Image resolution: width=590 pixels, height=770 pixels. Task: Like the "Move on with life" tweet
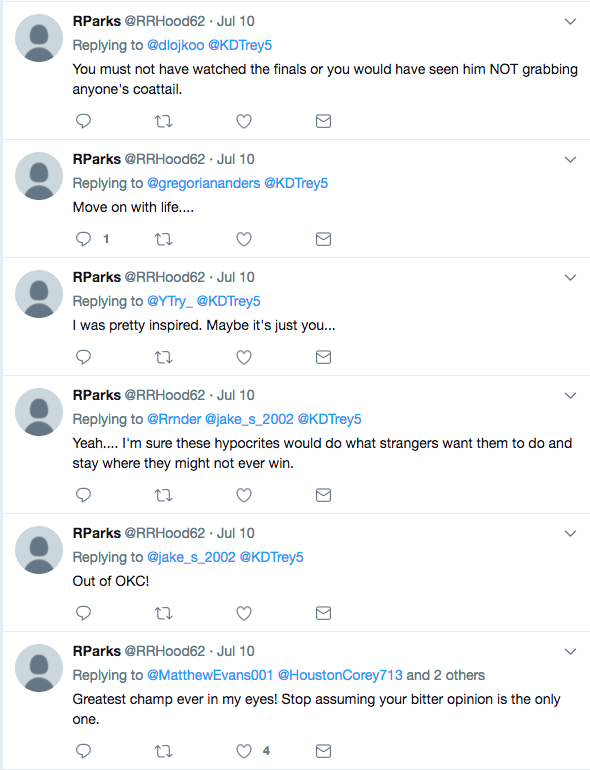244,239
